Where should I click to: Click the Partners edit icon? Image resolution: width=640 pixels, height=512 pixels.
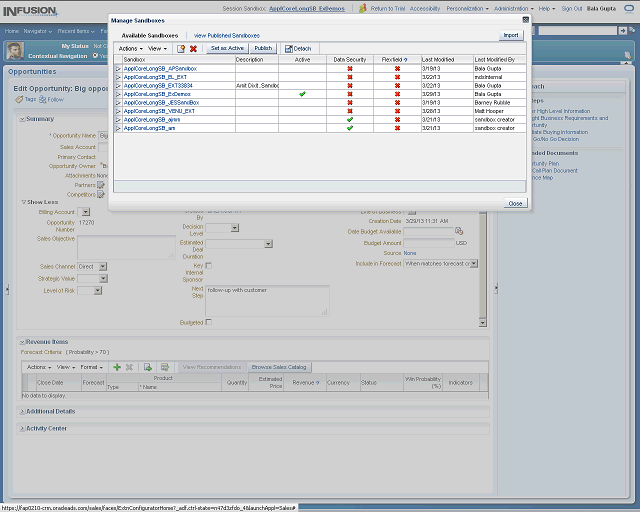pos(101,185)
